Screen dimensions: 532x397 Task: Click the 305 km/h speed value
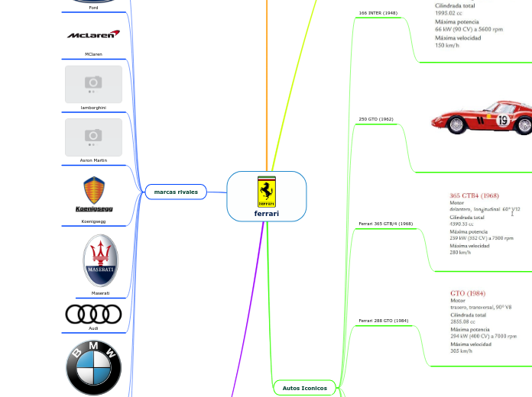pyautogui.click(x=461, y=351)
